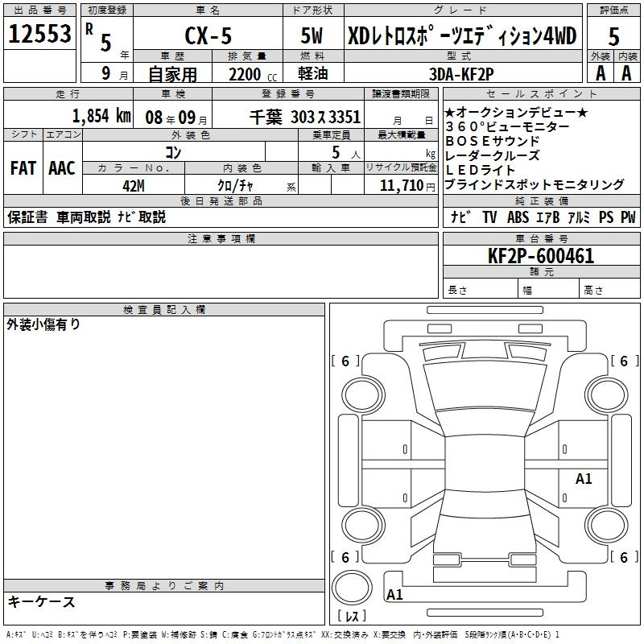
Task: Select car name CX-5
Action: click(208, 35)
